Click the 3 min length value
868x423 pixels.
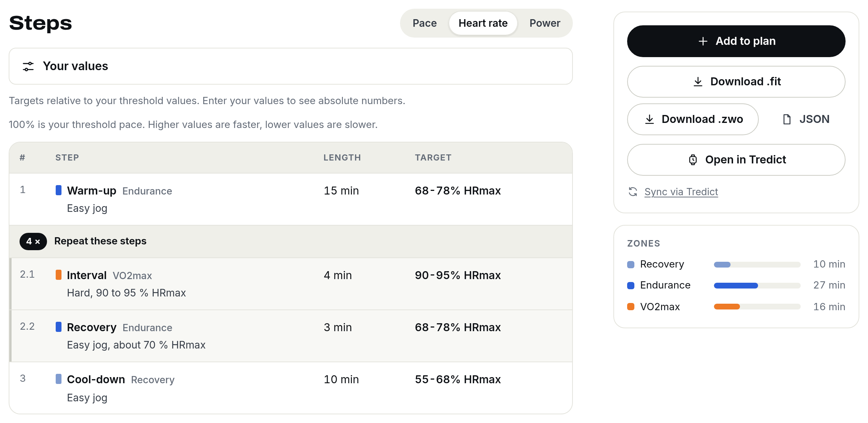(x=337, y=327)
